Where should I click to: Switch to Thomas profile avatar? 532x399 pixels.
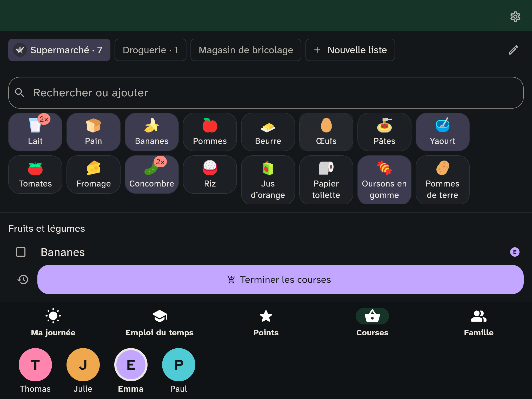tap(35, 365)
